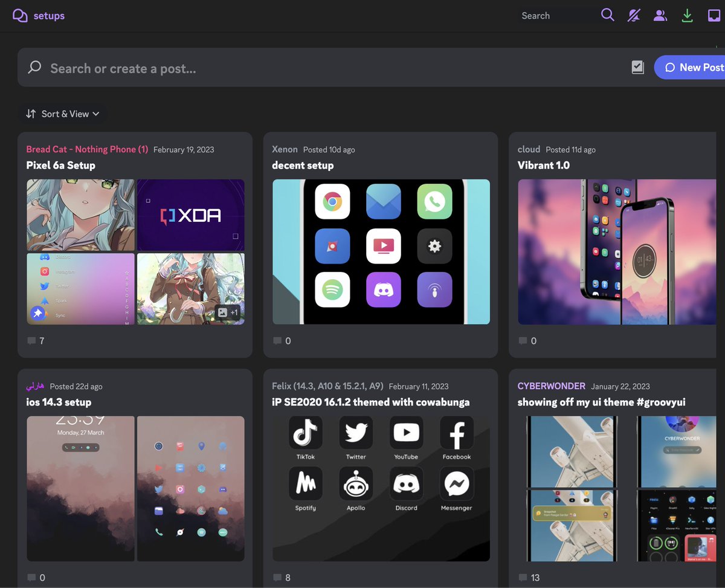The width and height of the screenshot is (725, 588).
Task: Click the date January 22, 2023
Action: pyautogui.click(x=620, y=386)
